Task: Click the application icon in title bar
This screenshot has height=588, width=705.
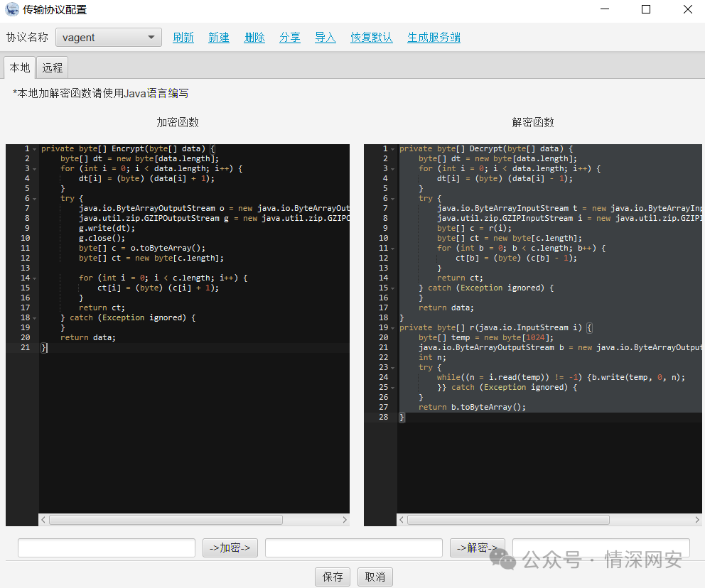Action: 11,9
